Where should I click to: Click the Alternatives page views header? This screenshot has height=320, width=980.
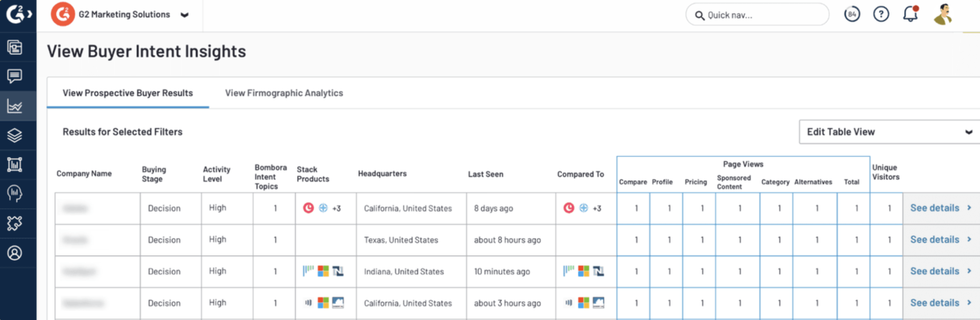[813, 182]
